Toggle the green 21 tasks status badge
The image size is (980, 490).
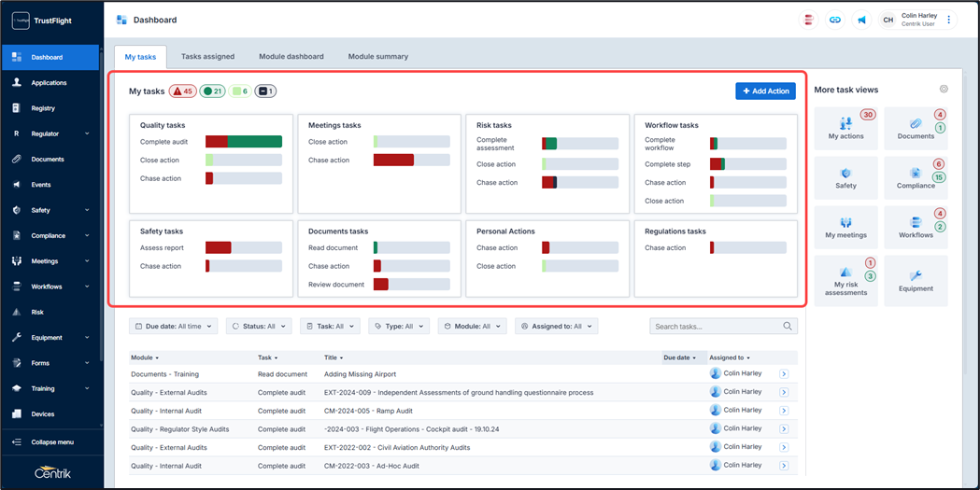[x=213, y=91]
